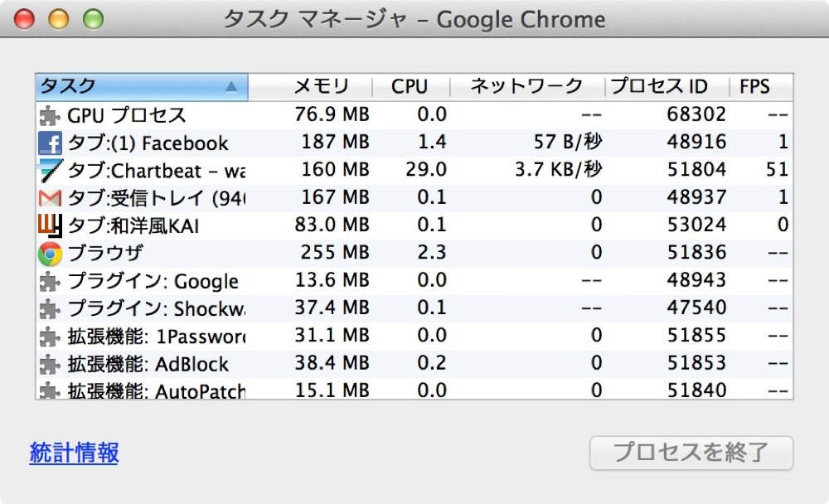Screen dimensions: 829x504
Task: Select the タブ:(1) Facebook row
Action: pyautogui.click(x=414, y=143)
